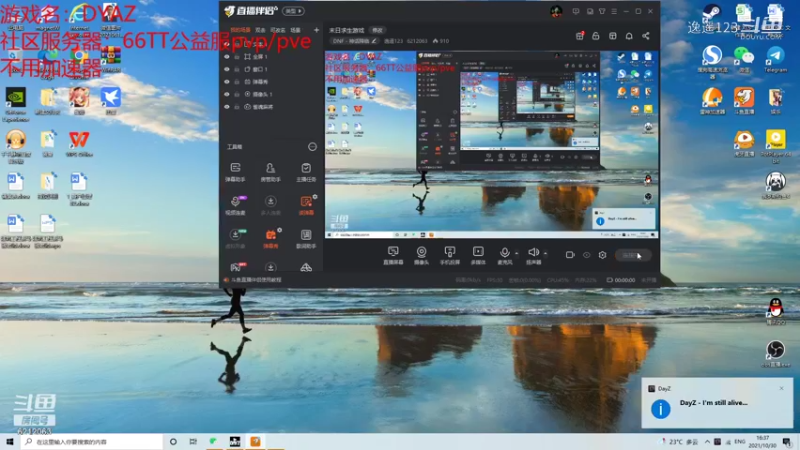800x450 pixels.
Task: Open the notification bell icon
Action: click(x=629, y=36)
